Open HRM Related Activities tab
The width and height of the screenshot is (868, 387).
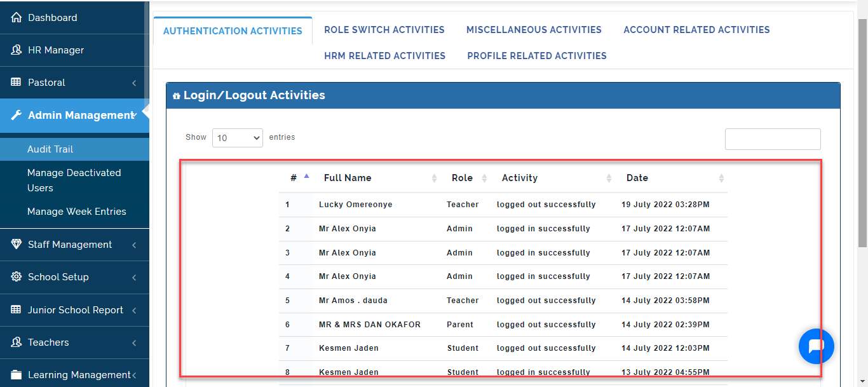pyautogui.click(x=384, y=56)
